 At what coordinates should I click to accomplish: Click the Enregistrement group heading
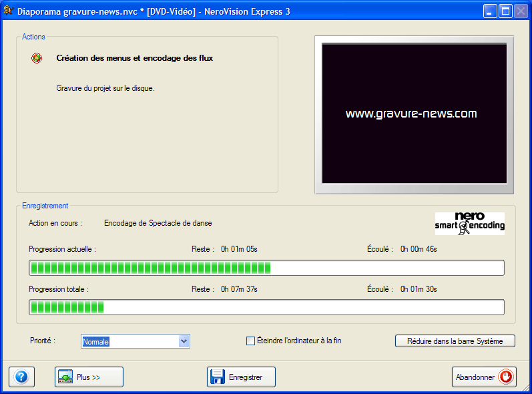(45, 206)
